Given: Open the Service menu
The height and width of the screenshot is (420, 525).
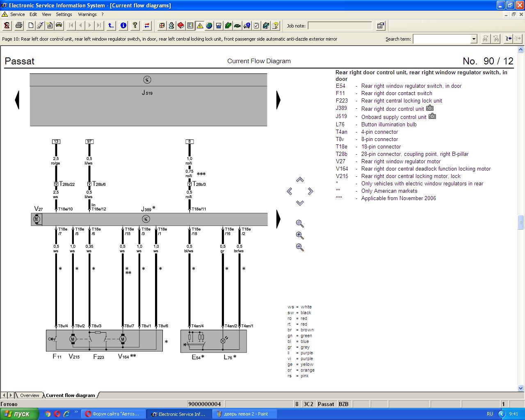Looking at the screenshot, I should 17,14.
